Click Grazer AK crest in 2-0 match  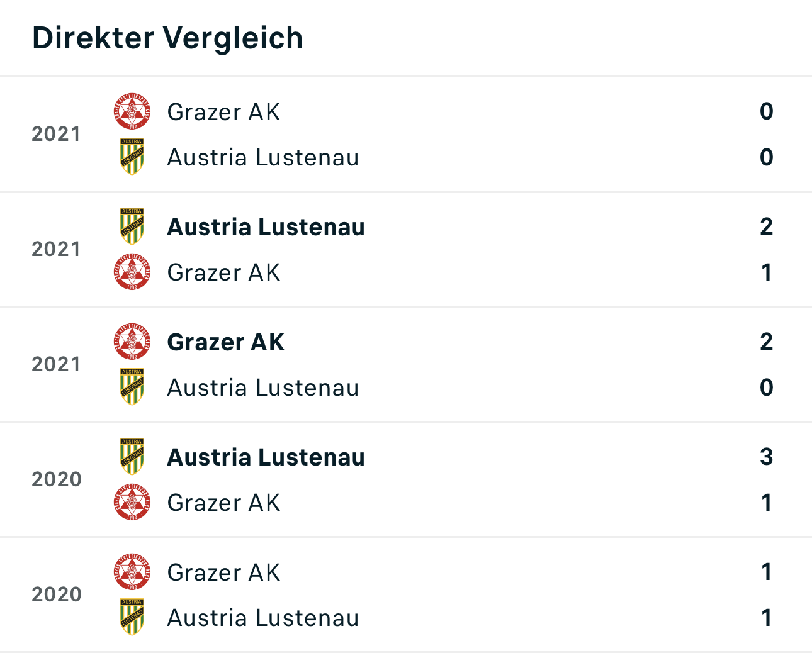point(132,342)
